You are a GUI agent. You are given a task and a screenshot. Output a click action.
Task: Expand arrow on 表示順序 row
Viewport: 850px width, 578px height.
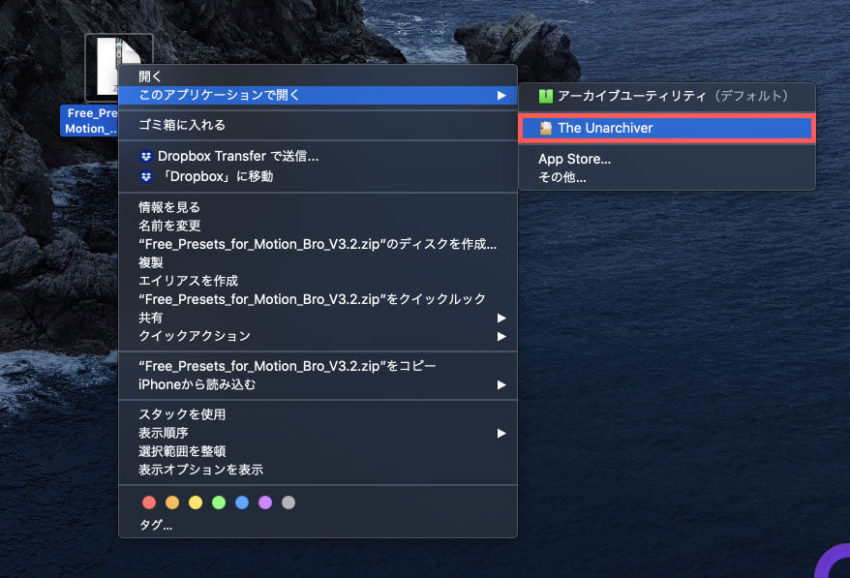tap(501, 433)
